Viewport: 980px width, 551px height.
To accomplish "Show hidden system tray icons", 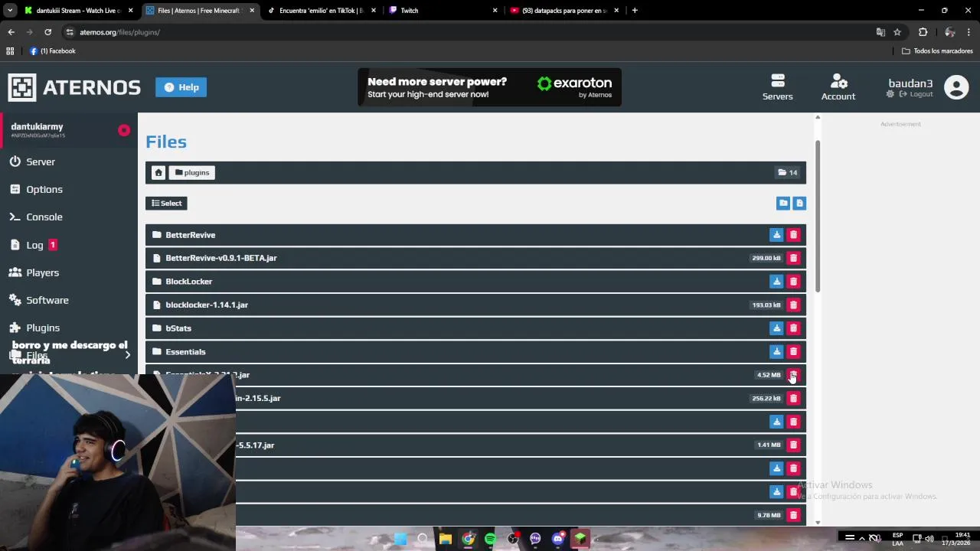I will (x=861, y=538).
